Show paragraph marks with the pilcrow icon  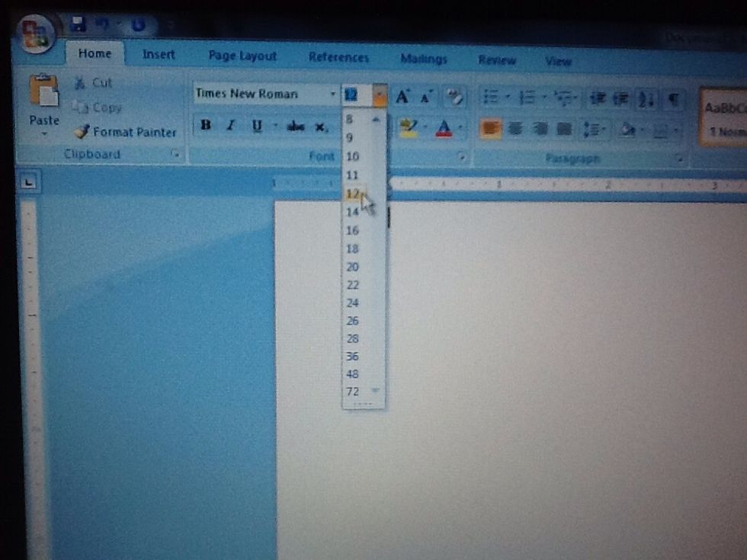(673, 99)
